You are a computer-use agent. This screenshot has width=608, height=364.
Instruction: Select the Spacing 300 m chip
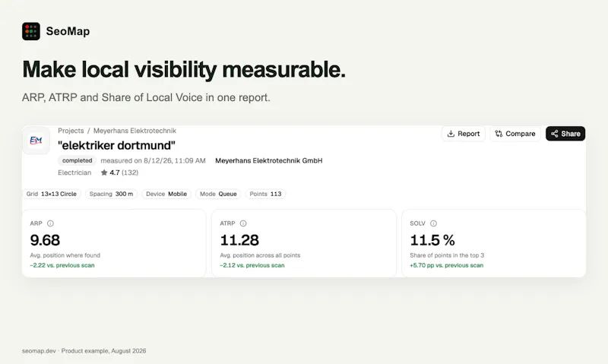point(111,194)
